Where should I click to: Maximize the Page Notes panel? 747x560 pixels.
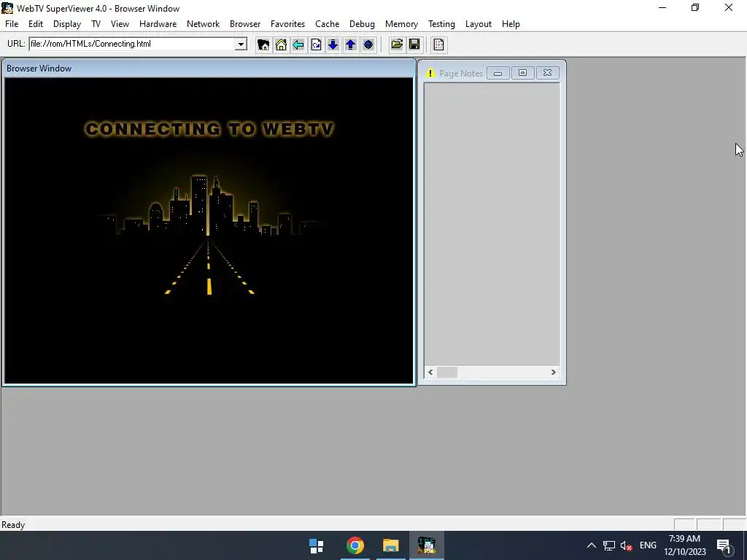(x=522, y=73)
